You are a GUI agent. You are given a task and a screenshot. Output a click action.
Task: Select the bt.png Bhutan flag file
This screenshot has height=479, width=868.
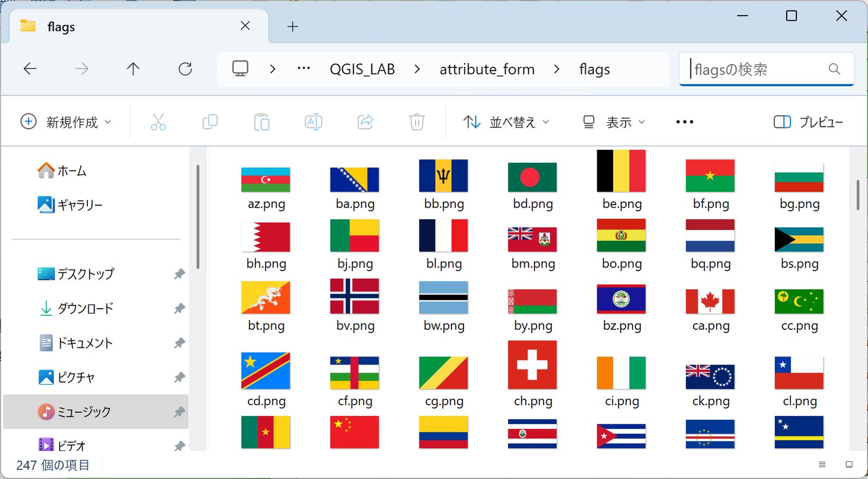coord(266,307)
